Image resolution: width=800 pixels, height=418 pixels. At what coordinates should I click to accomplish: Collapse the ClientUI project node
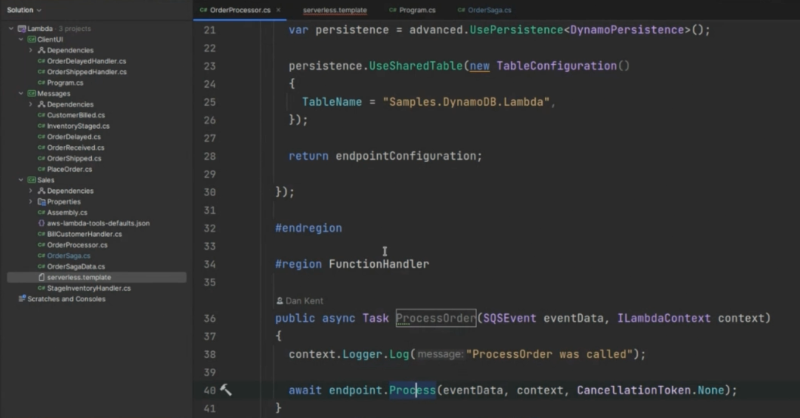21,39
